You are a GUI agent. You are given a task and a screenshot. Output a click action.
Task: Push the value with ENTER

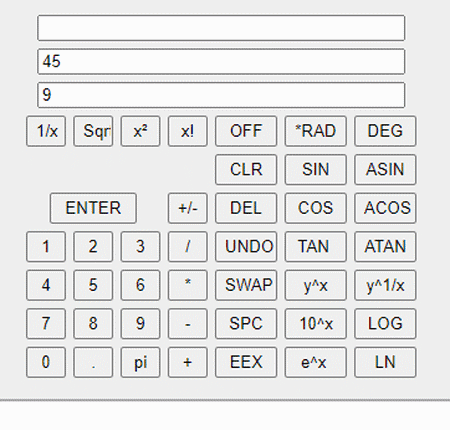coord(93,208)
